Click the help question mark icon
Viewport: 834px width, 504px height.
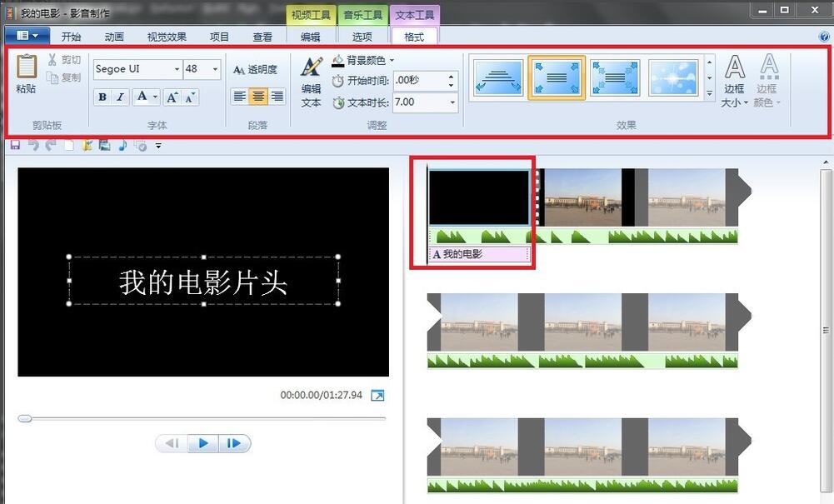coord(825,37)
